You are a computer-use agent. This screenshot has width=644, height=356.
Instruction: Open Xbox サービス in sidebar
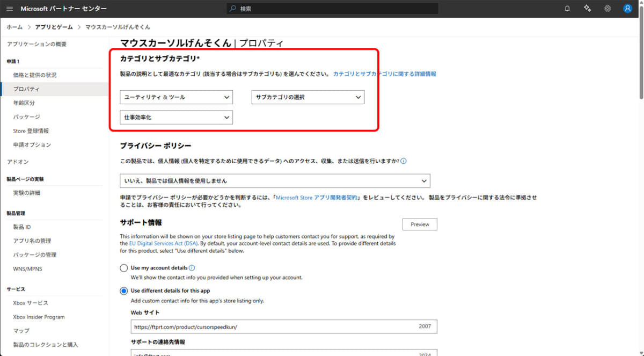31,303
